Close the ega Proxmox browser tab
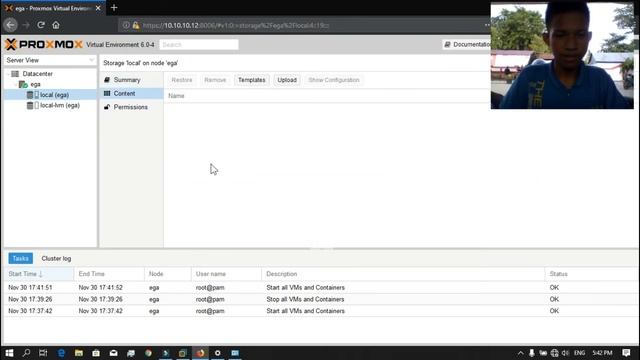Image resolution: width=640 pixels, height=360 pixels. [x=98, y=8]
